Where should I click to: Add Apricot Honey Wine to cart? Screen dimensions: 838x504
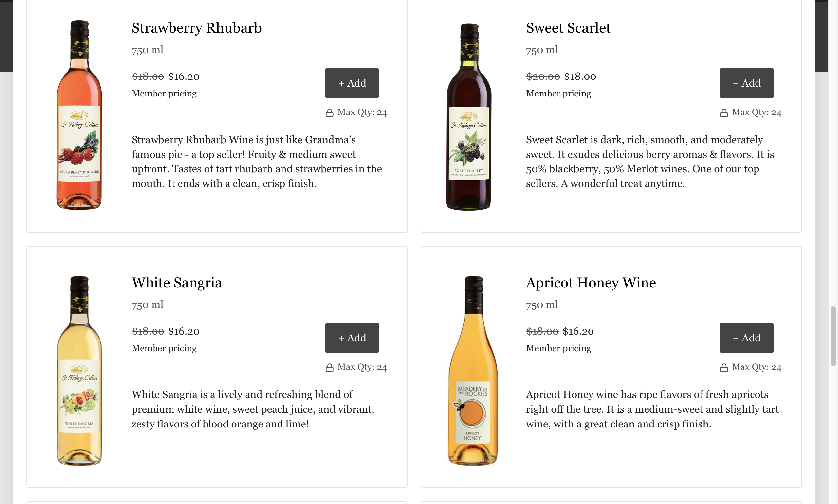746,338
